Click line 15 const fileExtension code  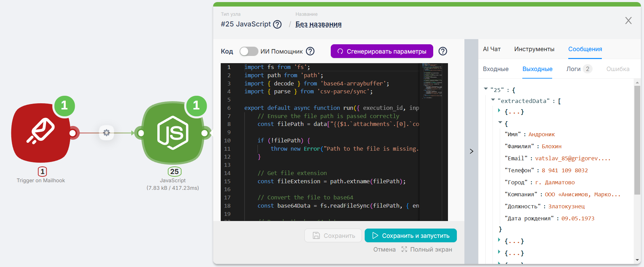331,182
